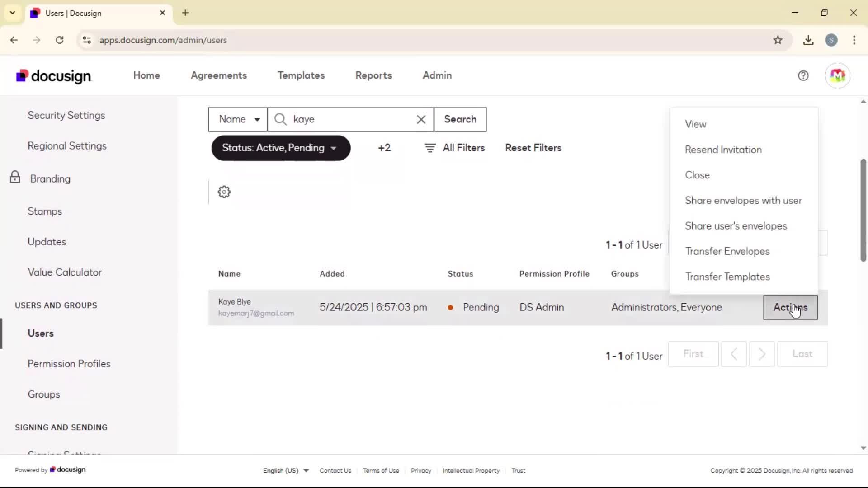Click the browser address bar URL
This screenshot has width=868, height=488.
coord(163,40)
